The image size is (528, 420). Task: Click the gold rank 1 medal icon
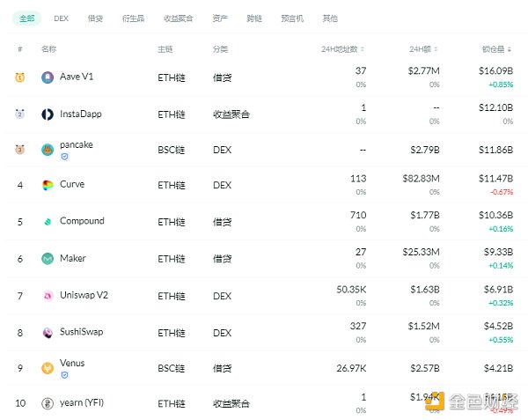(x=20, y=77)
